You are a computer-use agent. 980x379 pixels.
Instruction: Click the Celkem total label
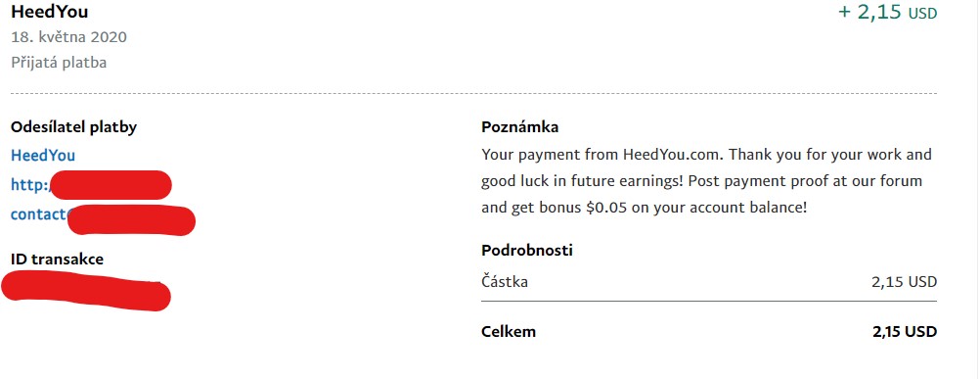click(509, 331)
